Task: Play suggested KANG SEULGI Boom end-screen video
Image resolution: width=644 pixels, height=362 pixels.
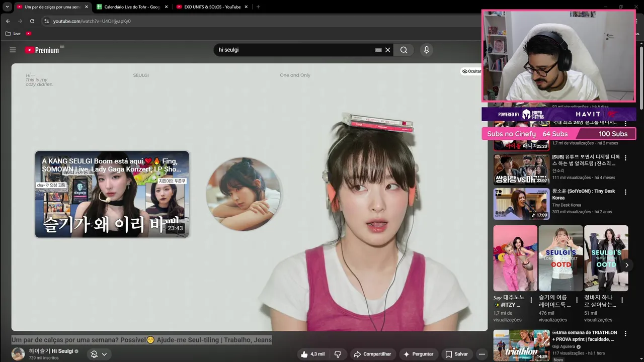Action: (112, 194)
